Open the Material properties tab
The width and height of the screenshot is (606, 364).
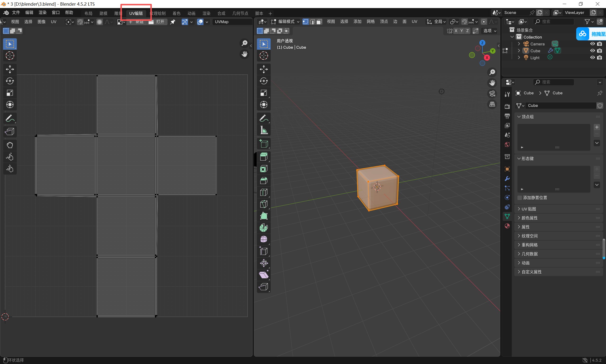click(x=507, y=226)
